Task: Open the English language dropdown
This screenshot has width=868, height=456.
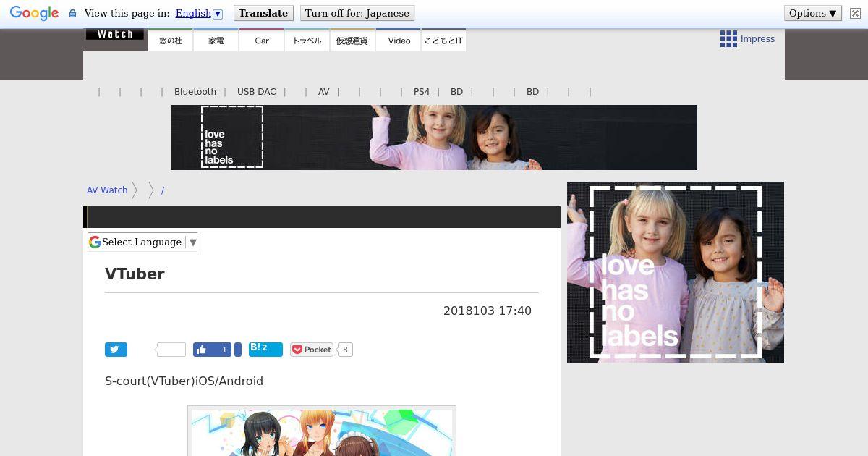Action: (198, 14)
